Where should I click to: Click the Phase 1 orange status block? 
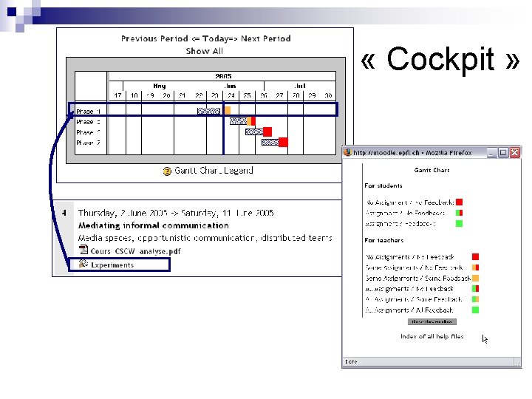click(228, 110)
